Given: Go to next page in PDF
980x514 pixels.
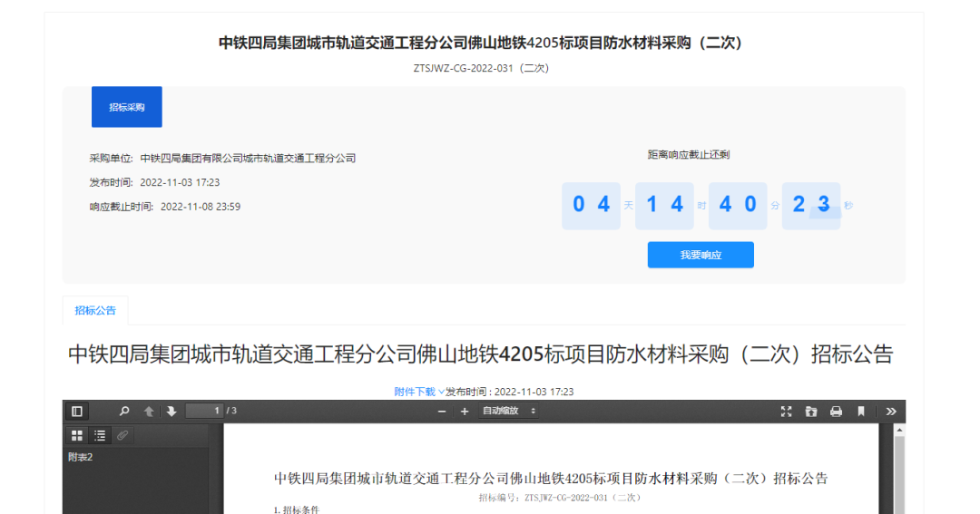Looking at the screenshot, I should coord(171,412).
